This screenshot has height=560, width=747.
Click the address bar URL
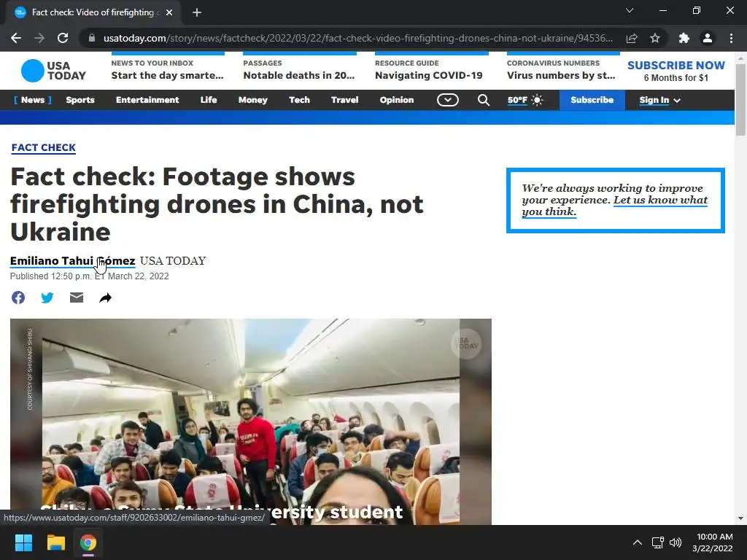[357, 38]
